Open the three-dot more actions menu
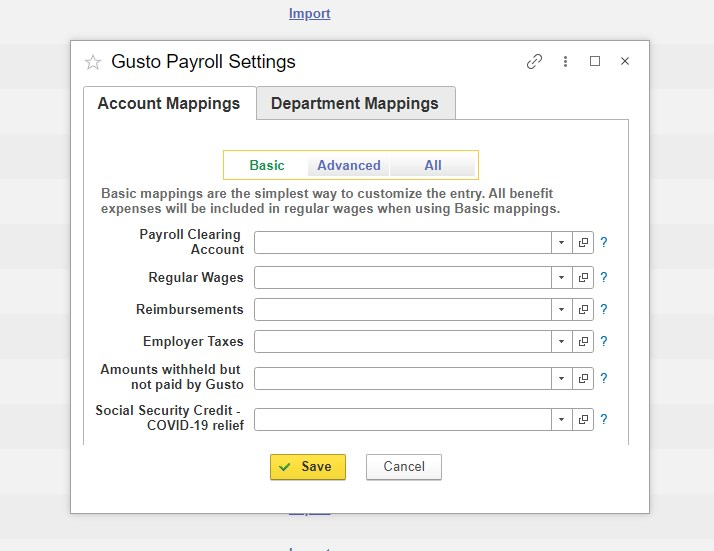This screenshot has width=714, height=551. point(565,61)
